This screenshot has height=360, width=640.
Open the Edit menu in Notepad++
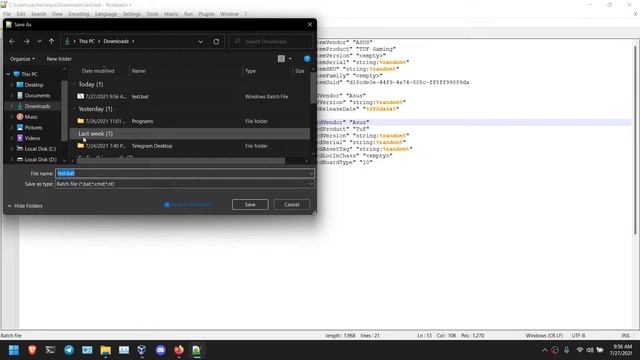[x=21, y=14]
